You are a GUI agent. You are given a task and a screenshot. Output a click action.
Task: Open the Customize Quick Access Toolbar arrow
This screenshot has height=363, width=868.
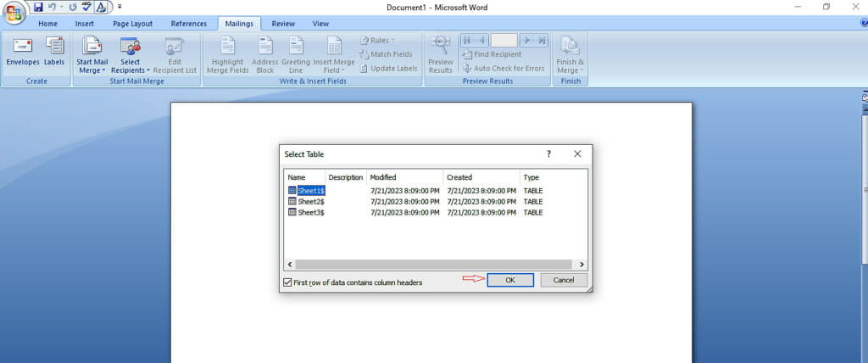pos(120,7)
